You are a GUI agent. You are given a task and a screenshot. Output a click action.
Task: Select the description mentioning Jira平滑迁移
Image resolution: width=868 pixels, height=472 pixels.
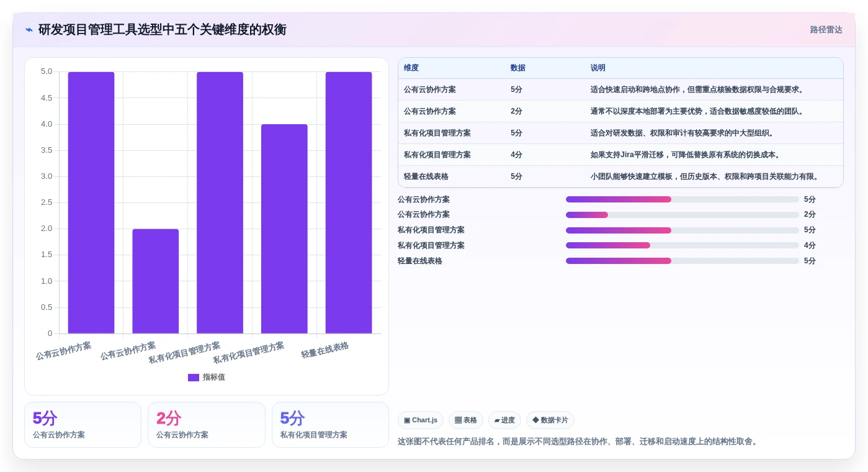pyautogui.click(x=686, y=155)
